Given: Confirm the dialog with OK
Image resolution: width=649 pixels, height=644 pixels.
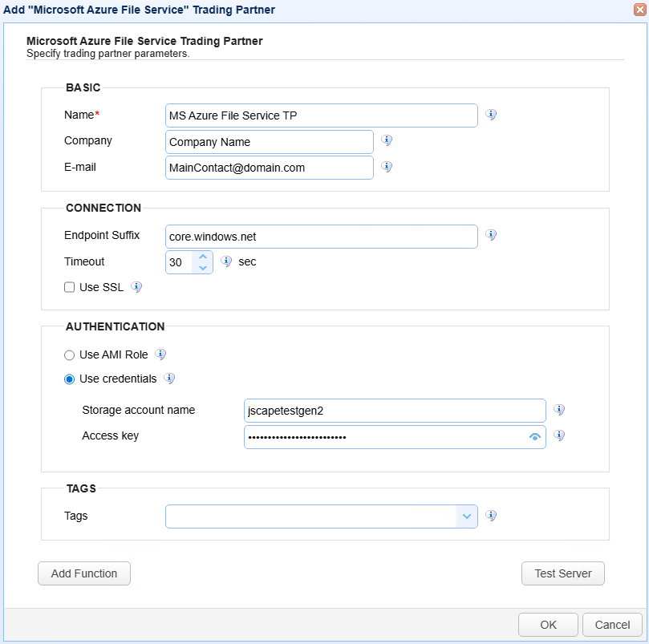Looking at the screenshot, I should [548, 625].
